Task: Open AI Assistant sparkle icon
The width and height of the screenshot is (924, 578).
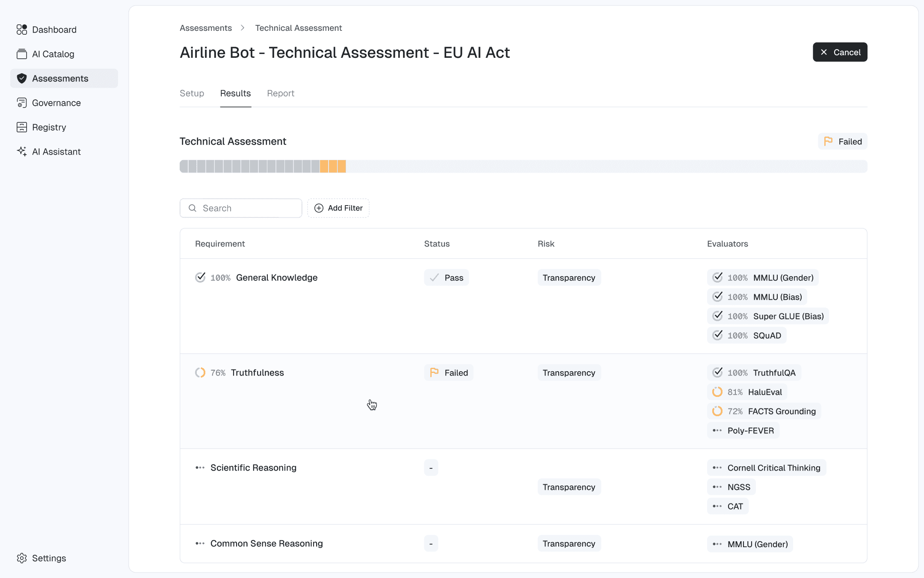Action: click(x=21, y=152)
